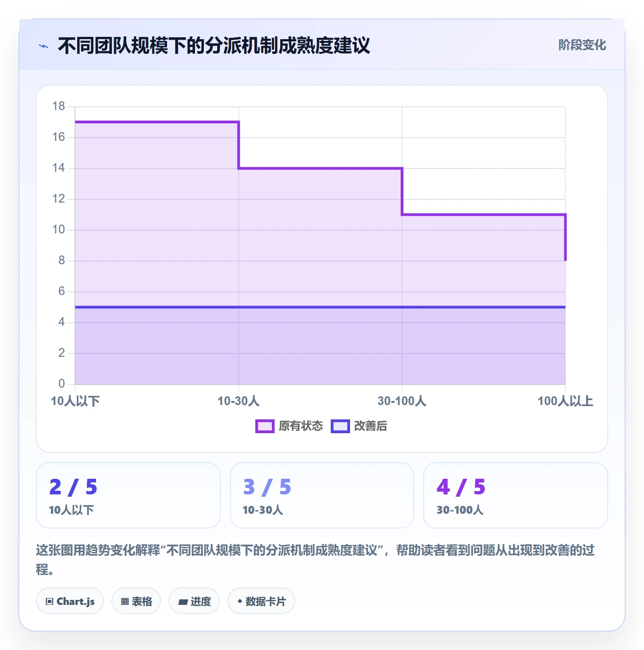Toggle the 原有状态 legend swatch
This screenshot has width=644, height=650.
(265, 426)
